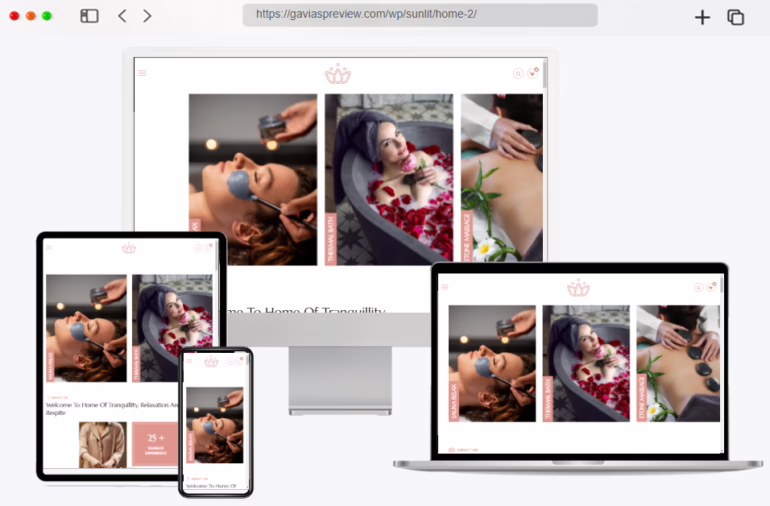Open cart icon on desktop monitor mockup
Viewport: 770px width, 506px height.
coord(533,73)
